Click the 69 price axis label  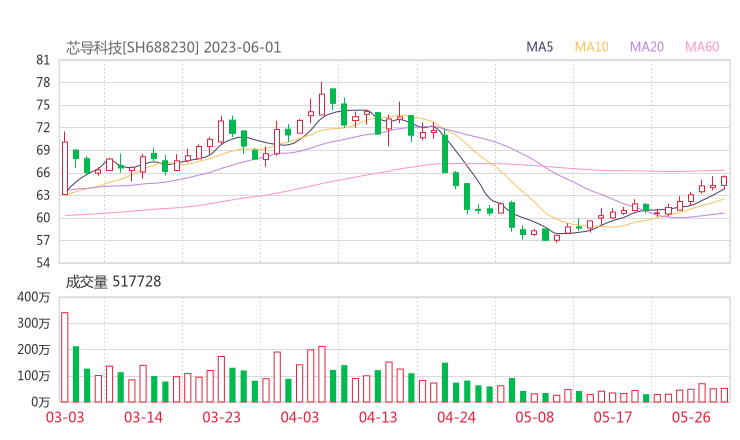[x=43, y=150]
